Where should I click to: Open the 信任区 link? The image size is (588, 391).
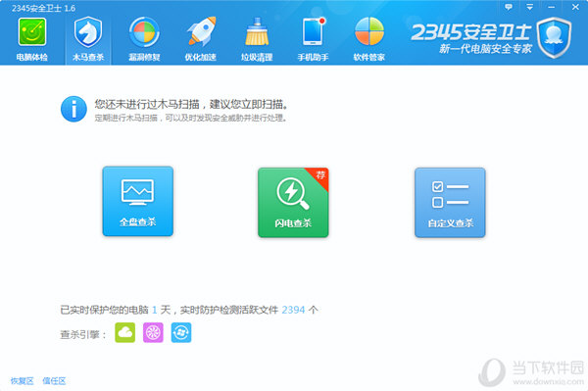pos(54,381)
